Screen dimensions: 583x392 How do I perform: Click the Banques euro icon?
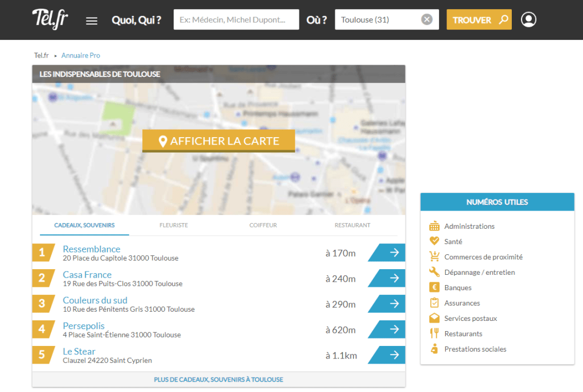434,287
